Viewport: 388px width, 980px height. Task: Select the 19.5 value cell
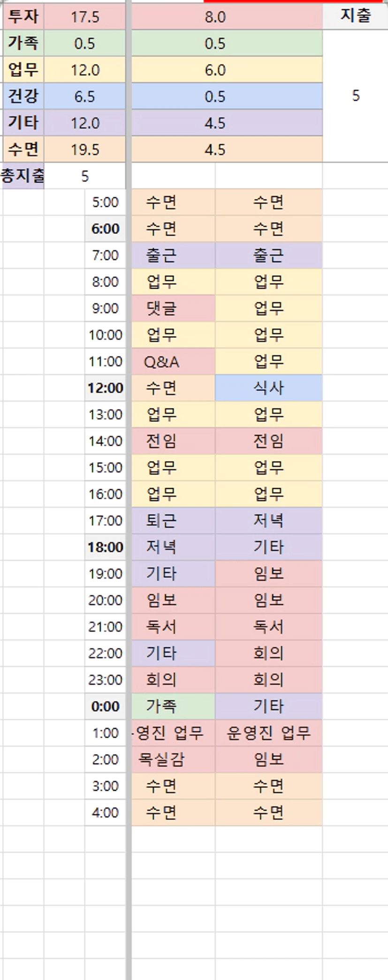(85, 149)
